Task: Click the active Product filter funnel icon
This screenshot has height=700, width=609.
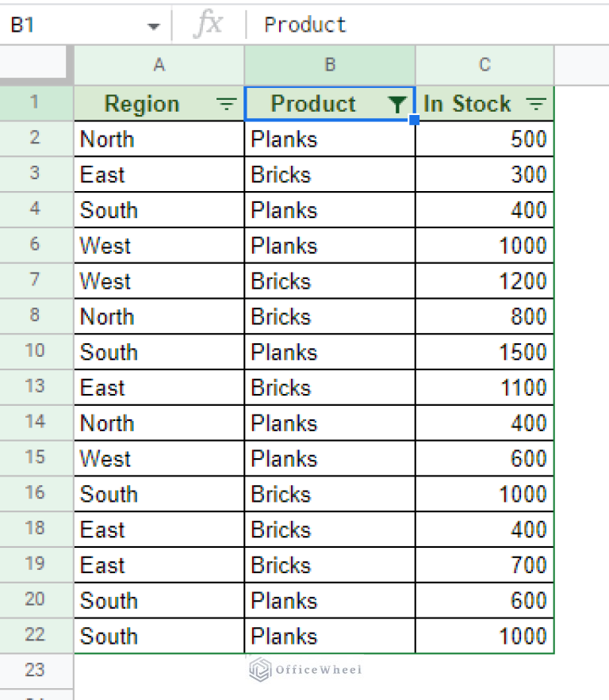Action: click(398, 104)
